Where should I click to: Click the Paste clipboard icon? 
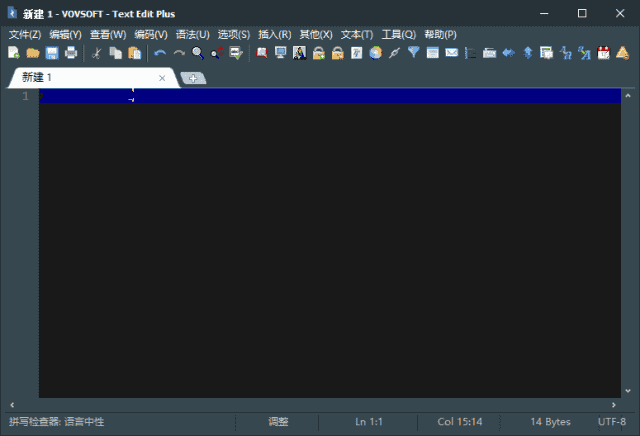(134, 53)
